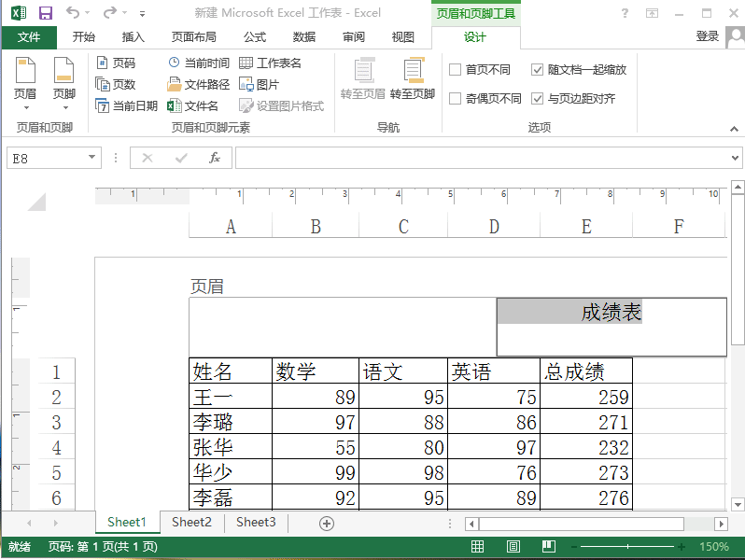Select column header D
745x560 pixels.
click(x=494, y=227)
